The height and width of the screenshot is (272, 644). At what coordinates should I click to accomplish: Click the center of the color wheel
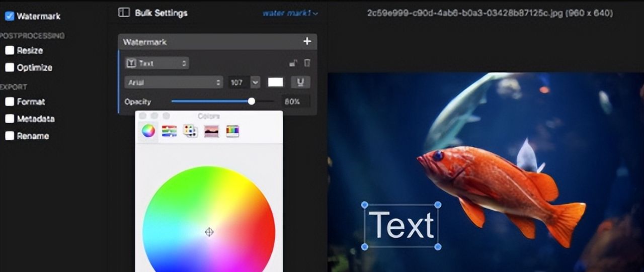(x=209, y=232)
